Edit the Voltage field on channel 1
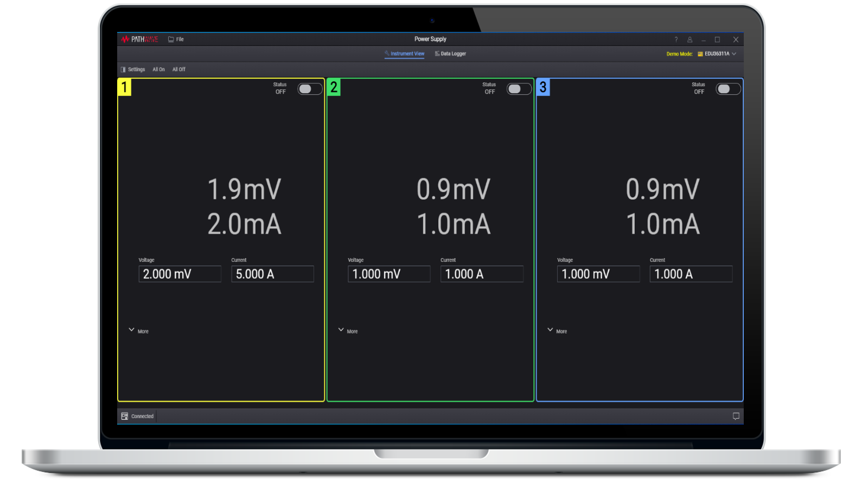The width and height of the screenshot is (868, 488). coord(180,274)
